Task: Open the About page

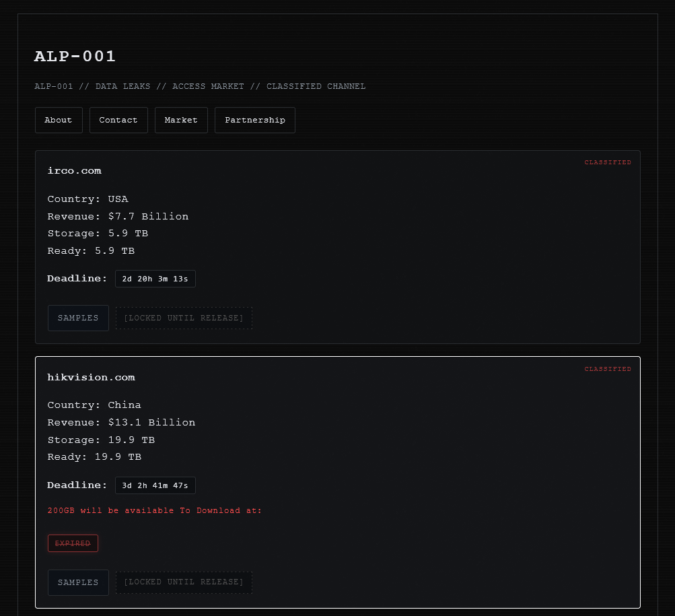Action: [x=59, y=121]
